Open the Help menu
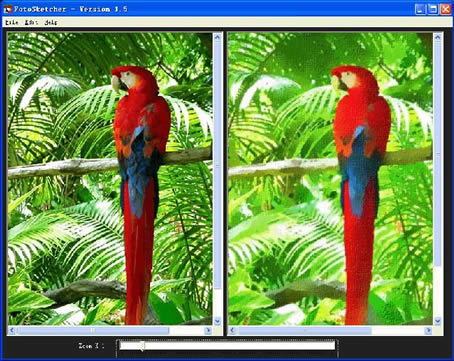The width and height of the screenshot is (454, 361). point(51,23)
